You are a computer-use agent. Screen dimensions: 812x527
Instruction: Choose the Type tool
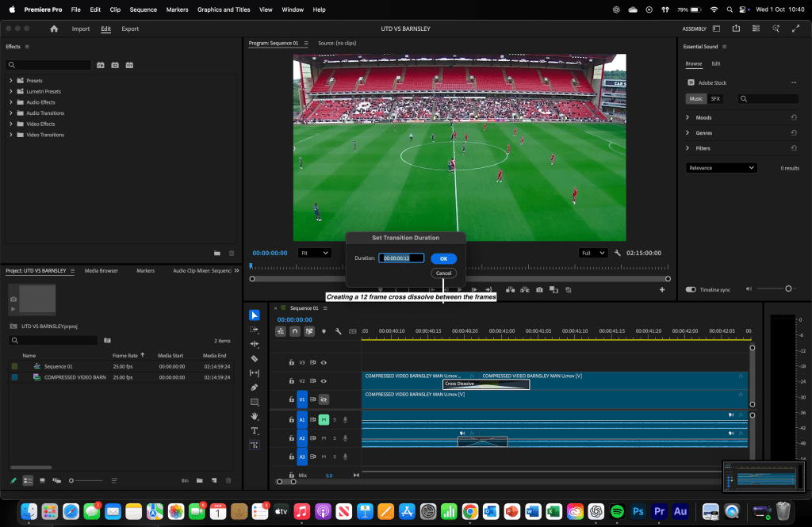click(255, 430)
